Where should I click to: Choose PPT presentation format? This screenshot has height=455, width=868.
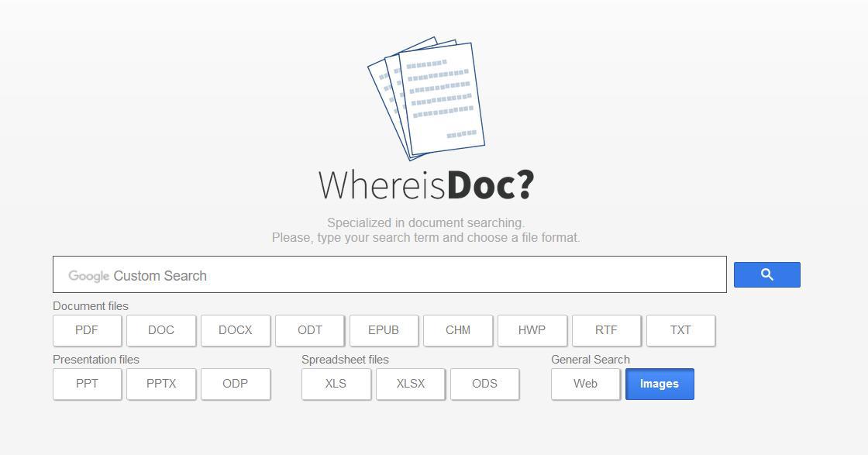[87, 384]
